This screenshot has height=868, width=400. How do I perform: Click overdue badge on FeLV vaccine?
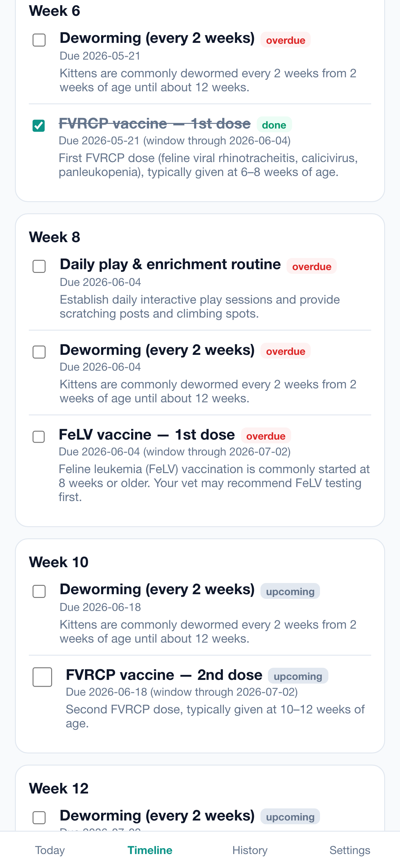click(x=266, y=436)
